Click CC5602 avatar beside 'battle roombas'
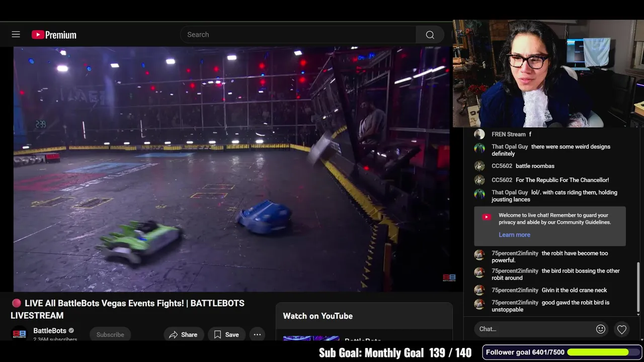This screenshot has height=362, width=644. (479, 166)
